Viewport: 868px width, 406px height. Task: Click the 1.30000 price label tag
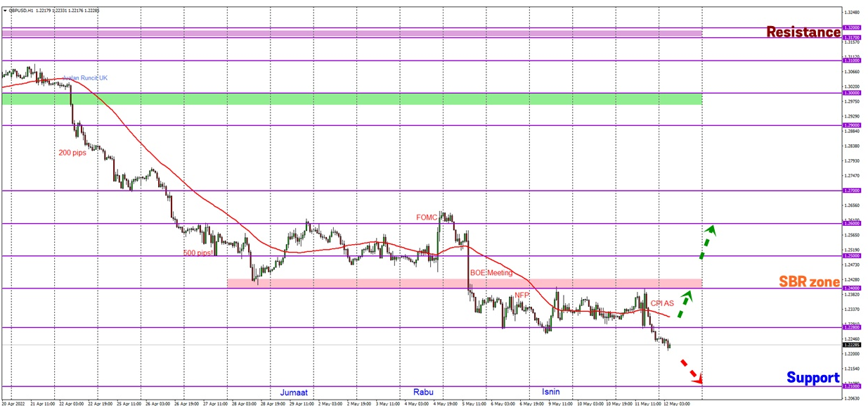point(852,93)
